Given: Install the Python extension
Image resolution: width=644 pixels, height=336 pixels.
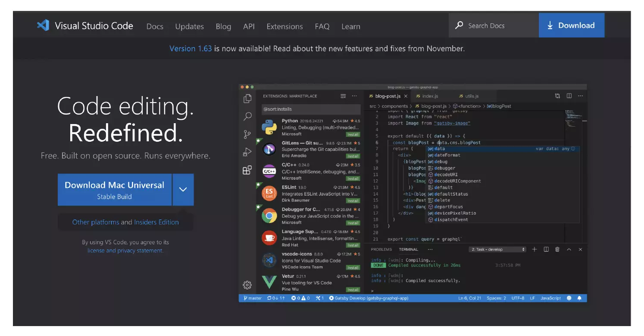Looking at the screenshot, I should click(x=353, y=134).
